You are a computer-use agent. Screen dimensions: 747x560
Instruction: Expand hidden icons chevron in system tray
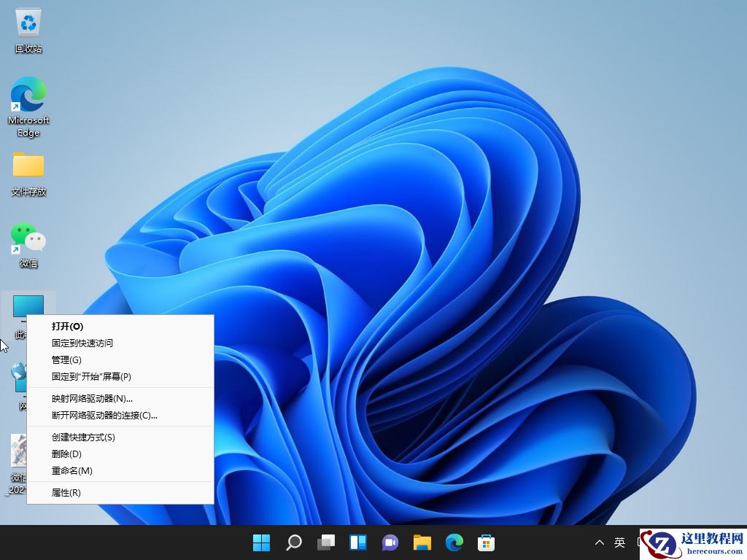click(600, 542)
